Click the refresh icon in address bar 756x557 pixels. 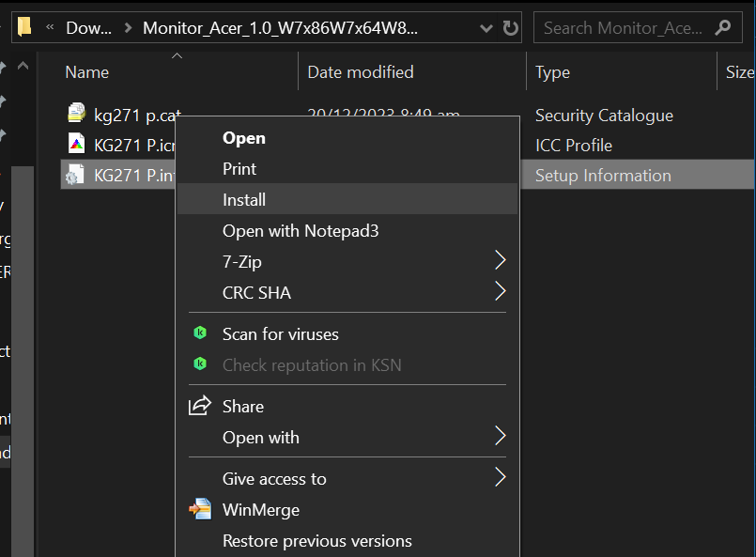click(510, 27)
